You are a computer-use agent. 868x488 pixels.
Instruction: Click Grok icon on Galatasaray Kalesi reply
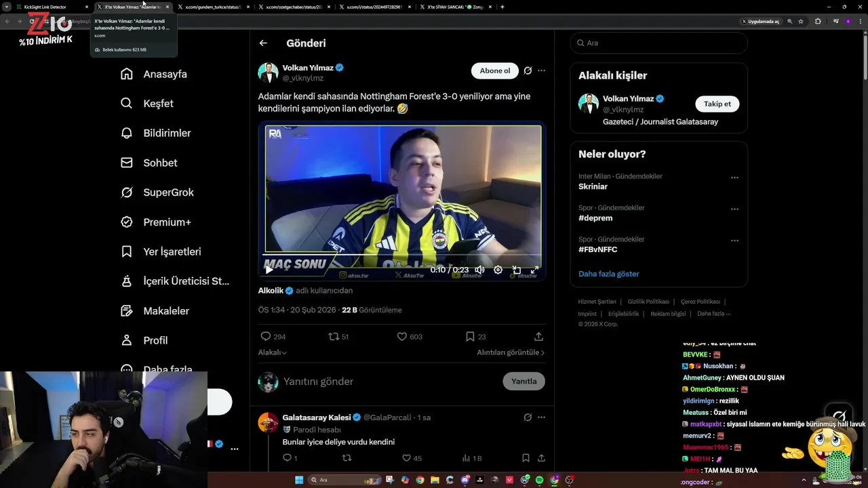528,418
